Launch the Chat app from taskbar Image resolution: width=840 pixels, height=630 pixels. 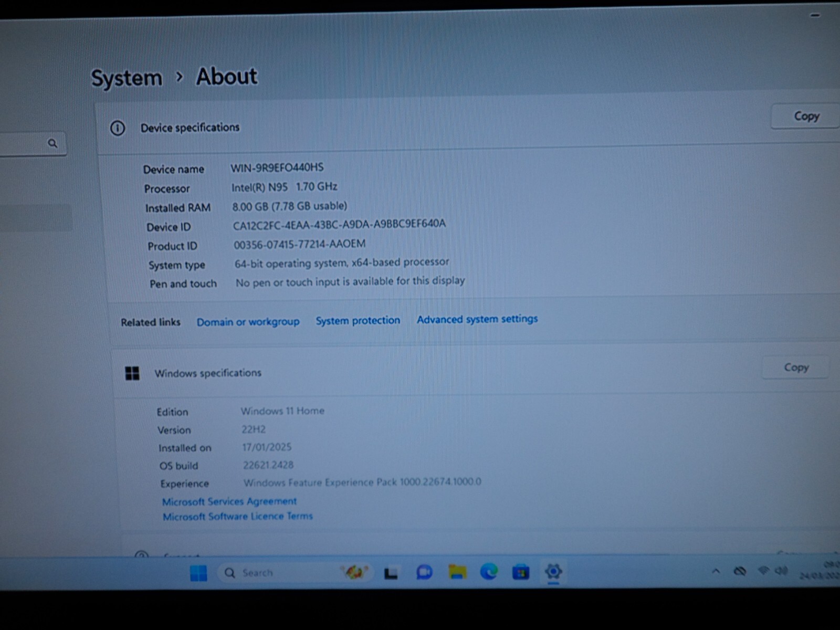424,572
